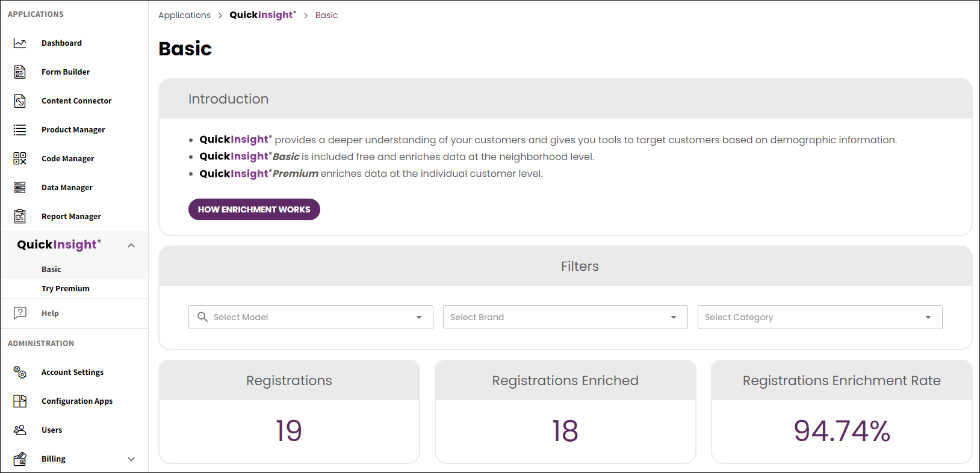Click Applications breadcrumb link
Image resolution: width=980 pixels, height=473 pixels.
[x=184, y=15]
